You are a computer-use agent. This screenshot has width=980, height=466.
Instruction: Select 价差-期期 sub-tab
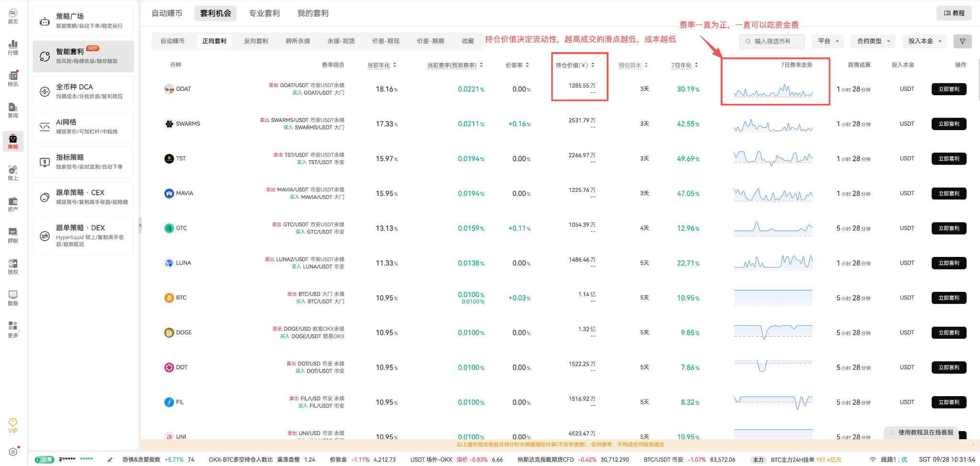coord(430,41)
